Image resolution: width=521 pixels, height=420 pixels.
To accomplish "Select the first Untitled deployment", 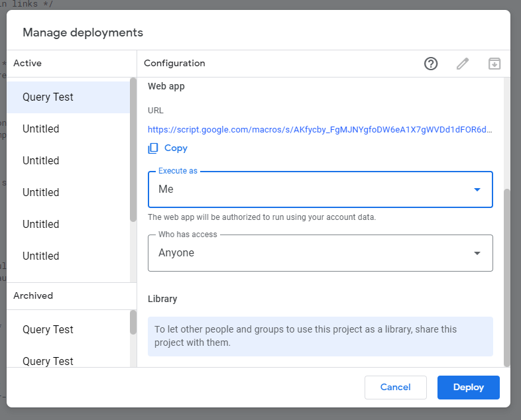I will click(68, 129).
